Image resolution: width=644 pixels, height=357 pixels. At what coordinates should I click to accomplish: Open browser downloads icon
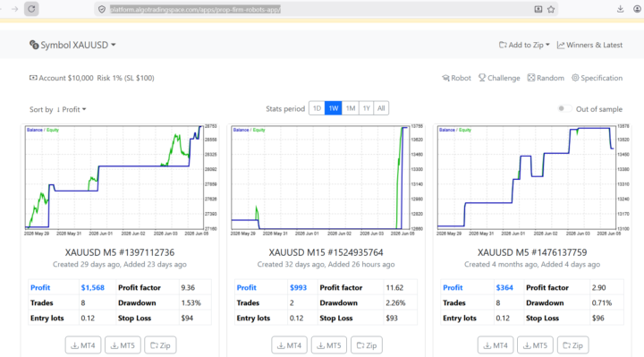pyautogui.click(x=620, y=9)
